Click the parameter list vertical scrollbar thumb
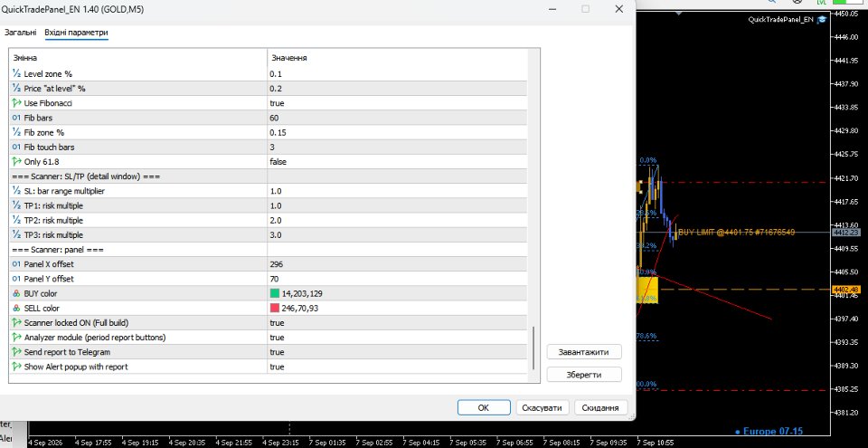The image size is (868, 448). (x=533, y=348)
